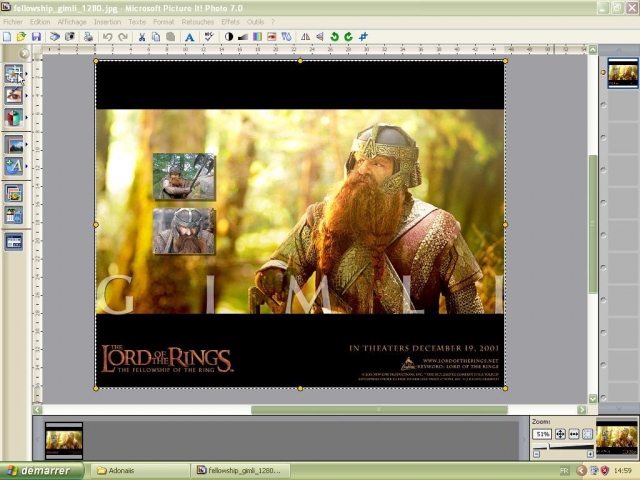The image size is (640, 480).
Task: Open the Insertion menu
Action: pyautogui.click(x=107, y=22)
